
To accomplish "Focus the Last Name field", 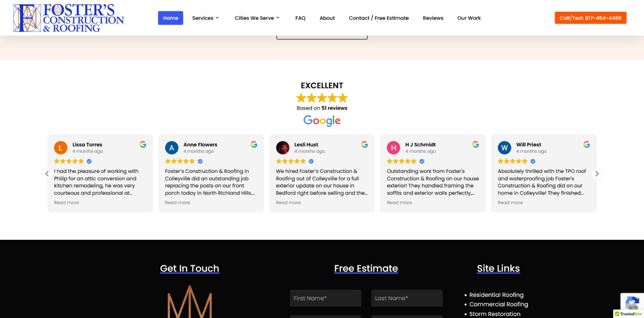I will pyautogui.click(x=407, y=298).
